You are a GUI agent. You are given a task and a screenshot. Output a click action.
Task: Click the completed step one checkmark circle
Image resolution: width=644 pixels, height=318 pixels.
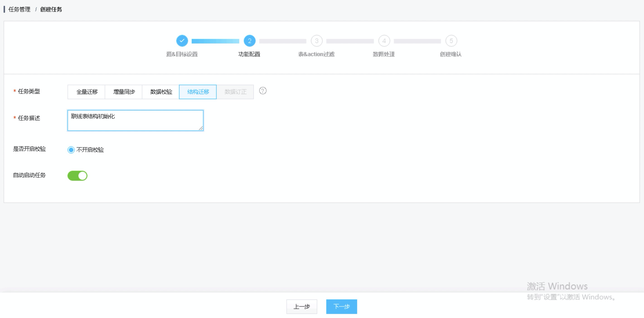(182, 41)
